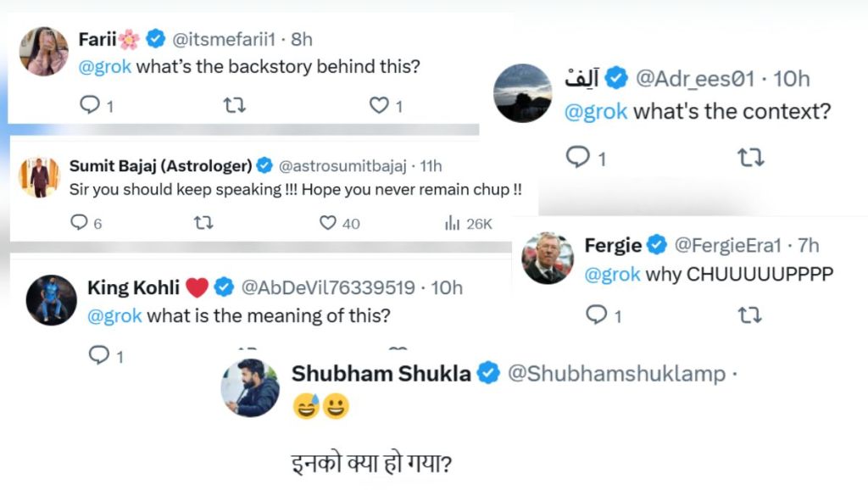Reply to Fergie's tweet
Screen dimensions: 868x490
point(598,315)
